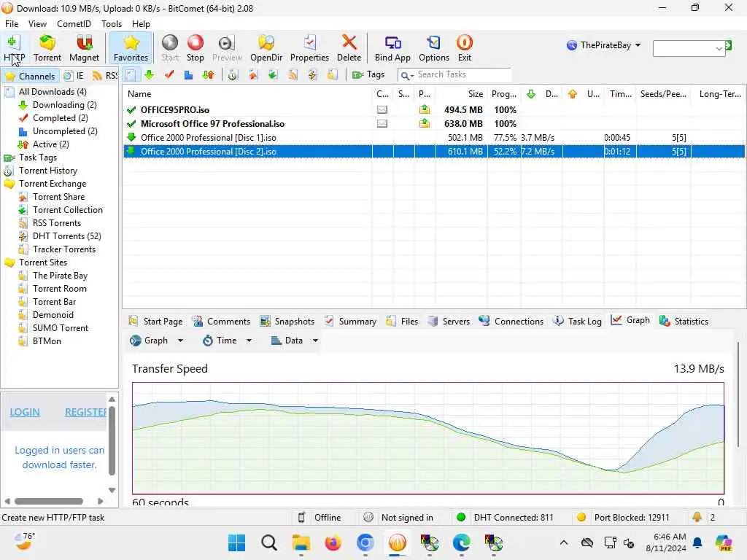This screenshot has width=747, height=560.
Task: Select Microsoft Office 97 Professional.iso row
Action: coord(433,124)
